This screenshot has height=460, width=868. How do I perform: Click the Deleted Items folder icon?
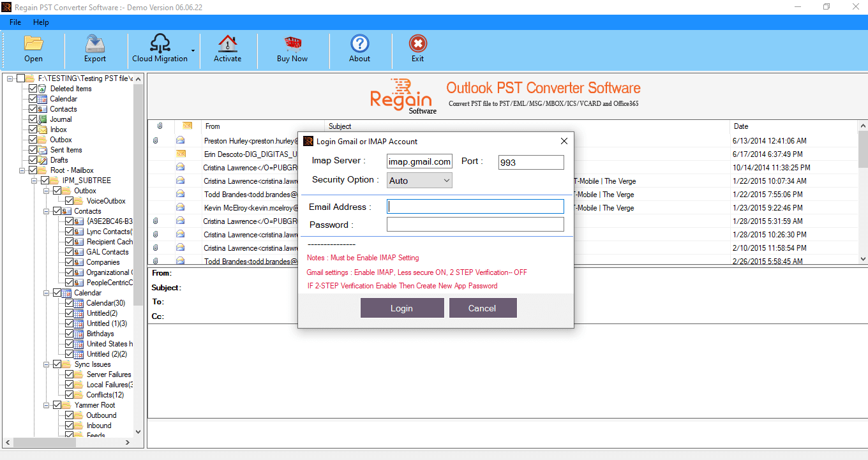(x=43, y=89)
